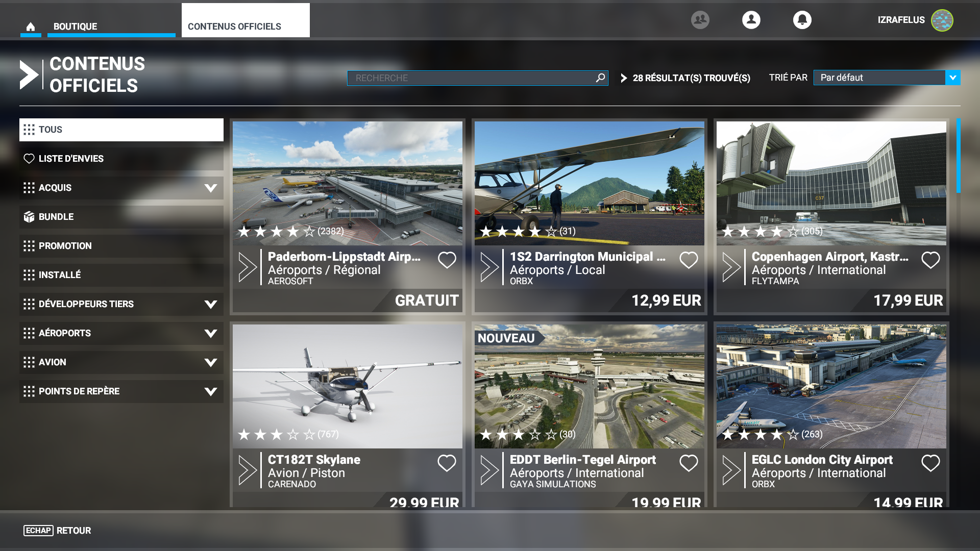Select the Tous filter

(121, 130)
